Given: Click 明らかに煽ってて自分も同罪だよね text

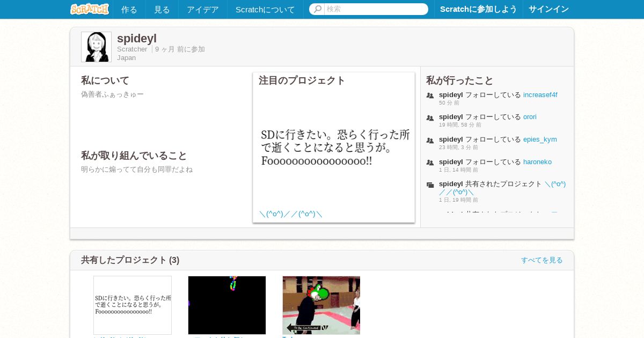Looking at the screenshot, I should pyautogui.click(x=137, y=170).
